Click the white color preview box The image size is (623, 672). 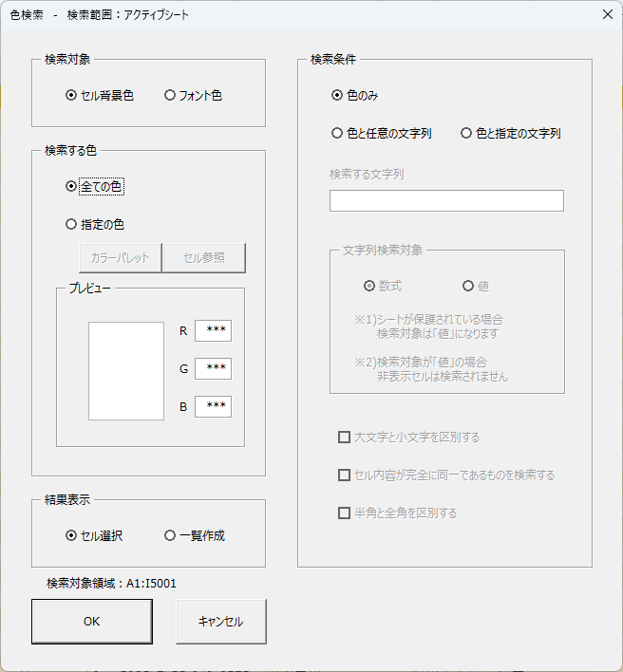126,370
